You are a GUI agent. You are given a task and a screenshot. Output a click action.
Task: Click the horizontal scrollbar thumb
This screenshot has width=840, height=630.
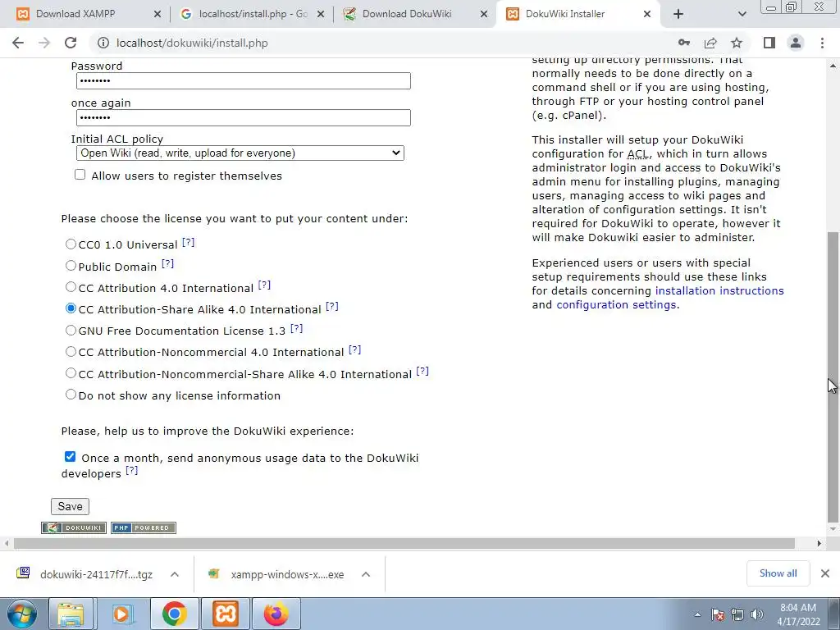(404, 544)
